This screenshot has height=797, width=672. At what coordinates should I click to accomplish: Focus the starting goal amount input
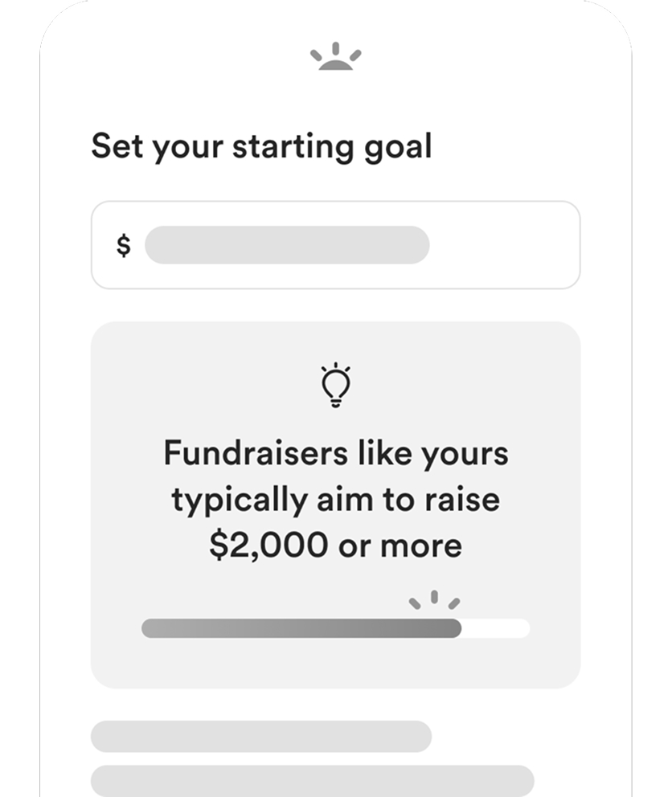coord(335,245)
